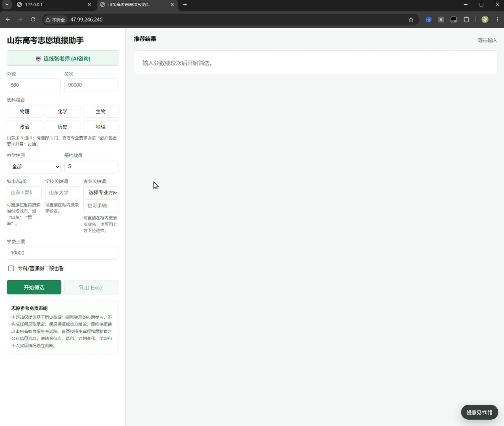Image resolution: width=504 pixels, height=426 pixels.
Task: Toggle the 政治 subject option
Action: (x=24, y=127)
